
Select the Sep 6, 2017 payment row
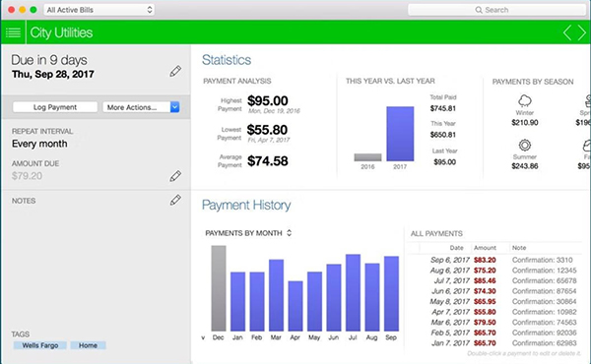[x=495, y=260]
